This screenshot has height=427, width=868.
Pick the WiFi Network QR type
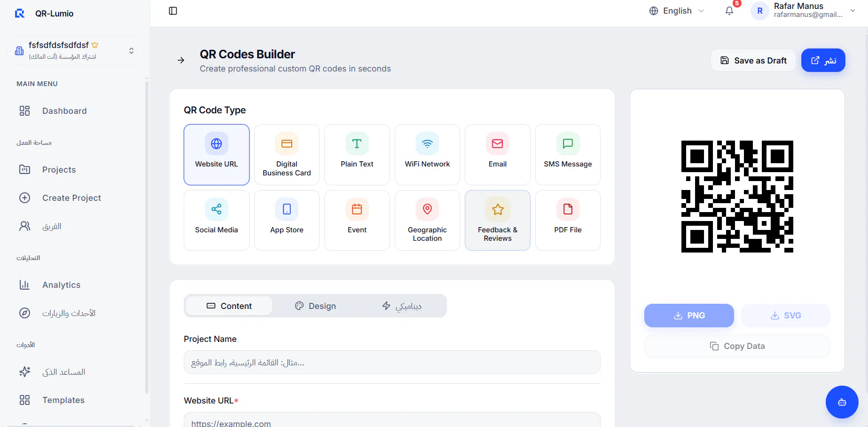[427, 155]
